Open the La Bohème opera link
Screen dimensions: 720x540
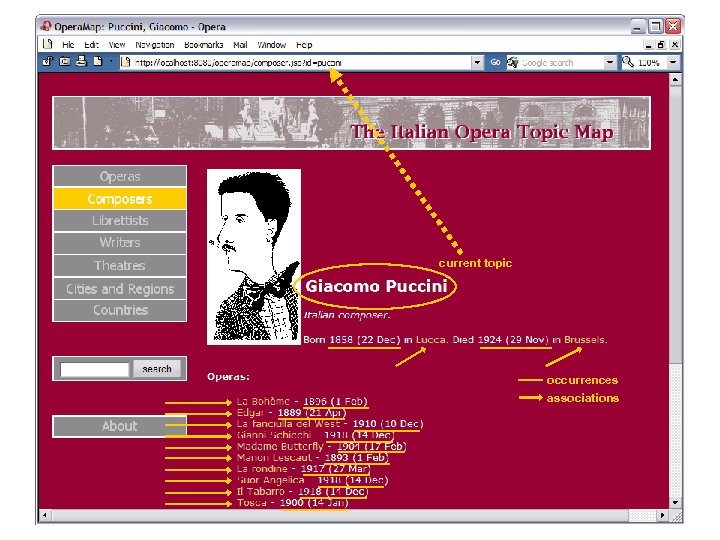tap(263, 401)
